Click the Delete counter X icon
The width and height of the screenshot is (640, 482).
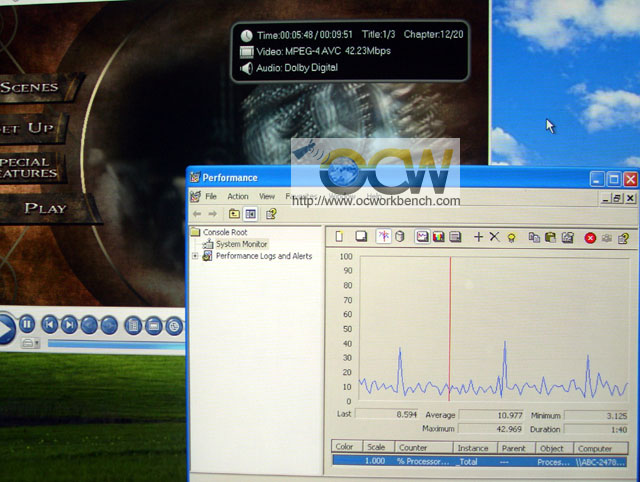pyautogui.click(x=494, y=237)
